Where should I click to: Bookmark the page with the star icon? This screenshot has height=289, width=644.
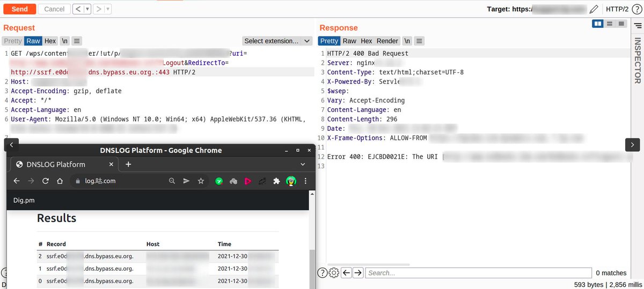pyautogui.click(x=201, y=181)
